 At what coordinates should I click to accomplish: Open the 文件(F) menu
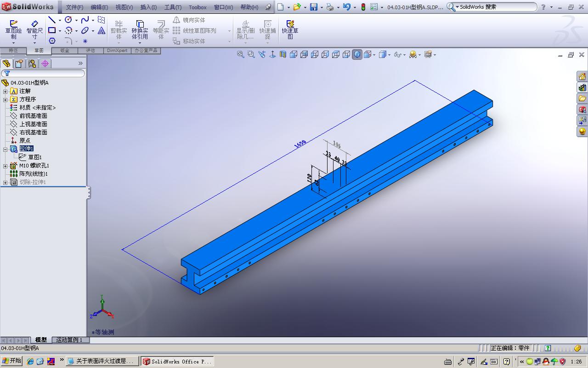pos(74,7)
